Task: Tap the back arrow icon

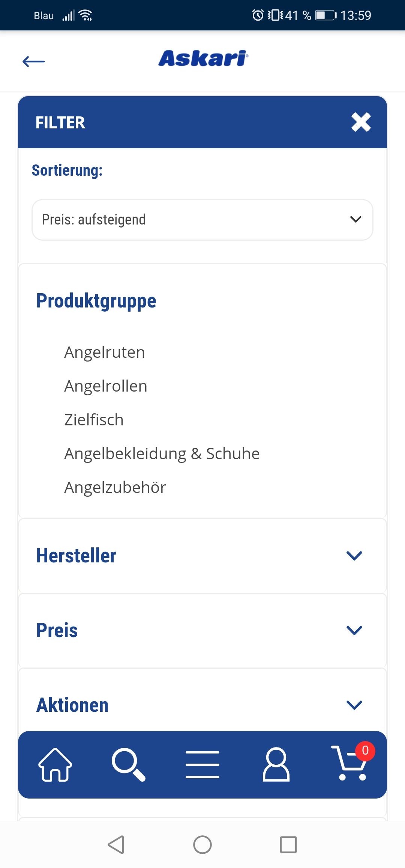Action: 34,61
